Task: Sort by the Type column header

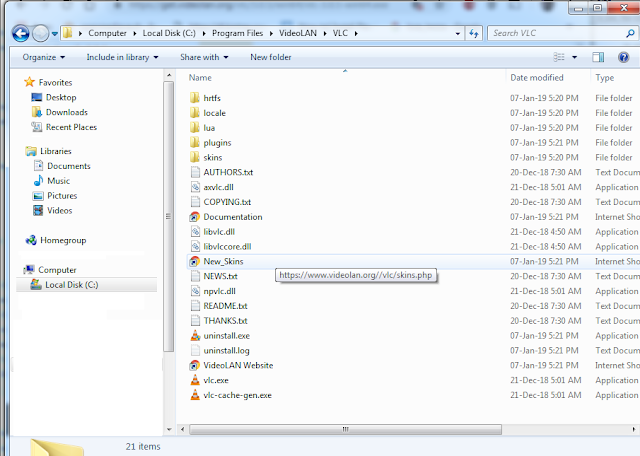Action: click(x=604, y=78)
